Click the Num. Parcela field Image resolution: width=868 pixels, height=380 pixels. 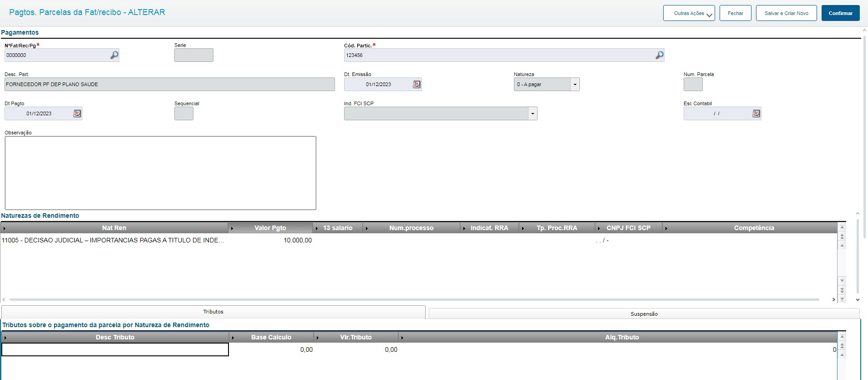pos(693,84)
